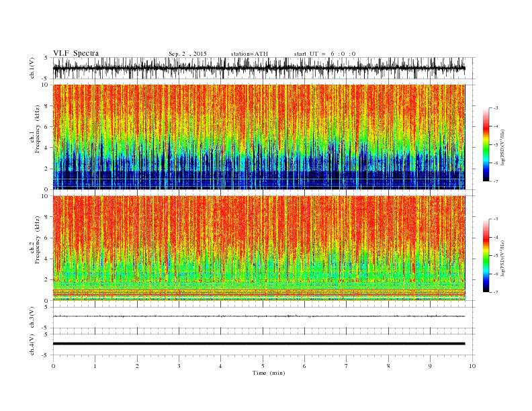Click the time axis tick label '0'

[53, 366]
